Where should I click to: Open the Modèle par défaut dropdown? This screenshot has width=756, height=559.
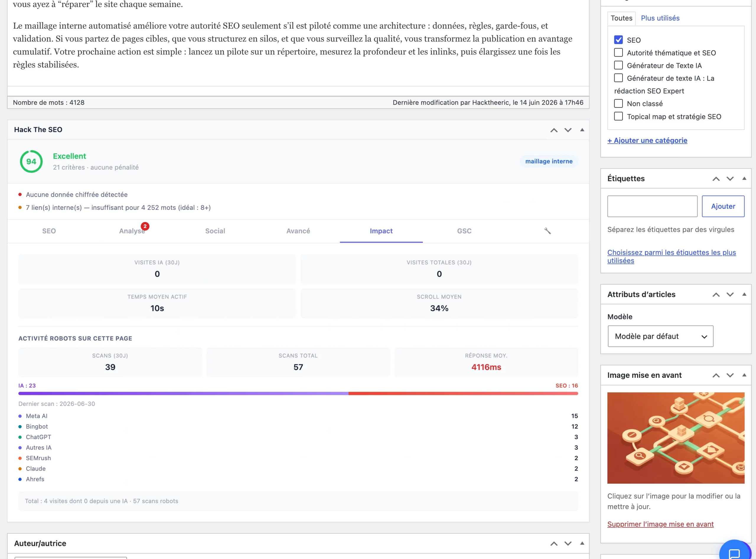660,336
